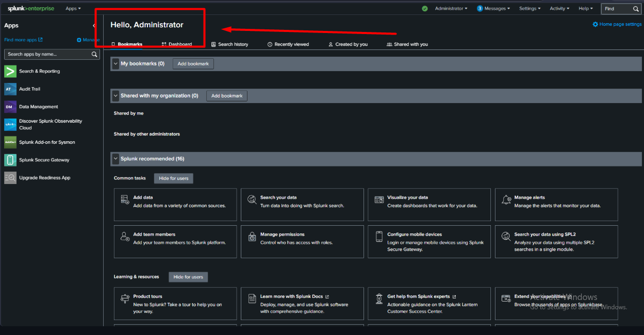Switch to the Recently viewed tab
Image resolution: width=644 pixels, height=335 pixels.
pos(288,44)
